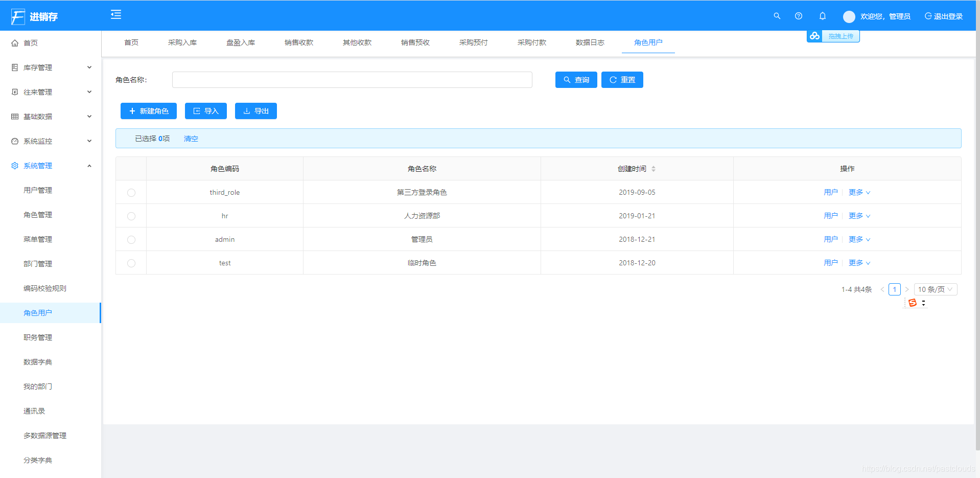Screen dimensions: 980x478
Task: Open the help question mark icon
Action: pos(799,16)
